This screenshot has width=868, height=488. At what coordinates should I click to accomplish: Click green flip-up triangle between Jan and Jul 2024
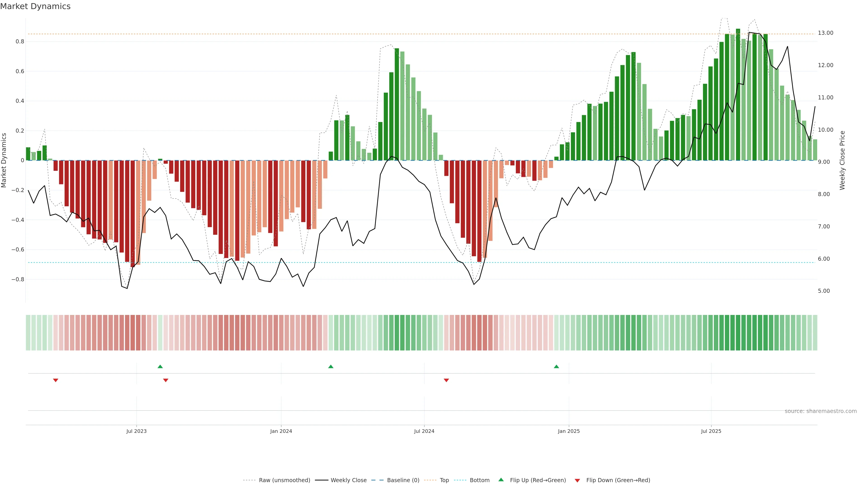(x=330, y=366)
